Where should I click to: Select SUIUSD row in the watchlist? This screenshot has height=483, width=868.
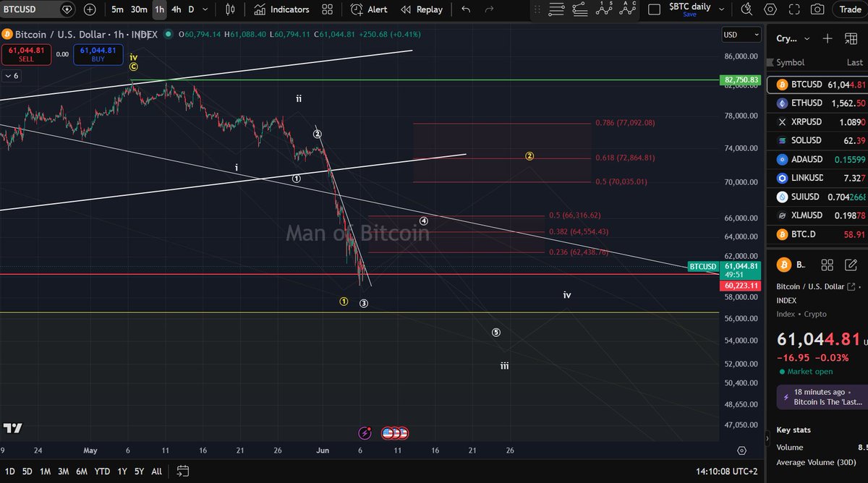[x=817, y=197]
